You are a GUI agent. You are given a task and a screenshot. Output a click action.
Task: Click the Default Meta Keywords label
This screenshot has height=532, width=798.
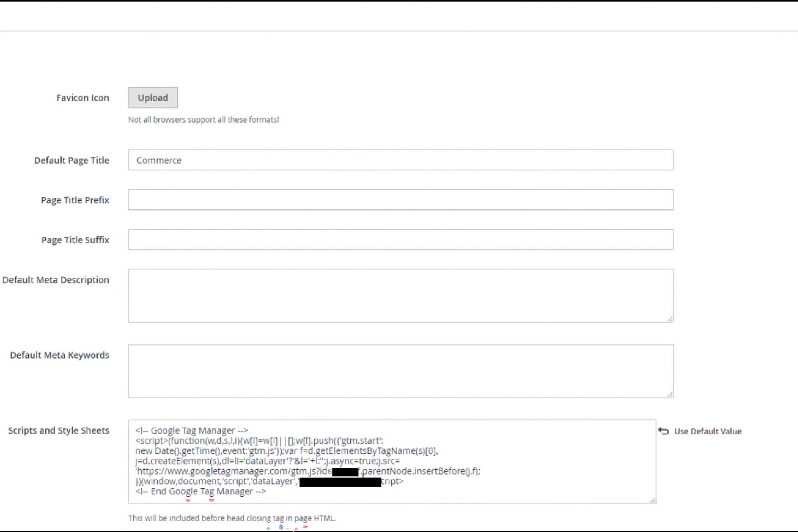[x=60, y=355]
